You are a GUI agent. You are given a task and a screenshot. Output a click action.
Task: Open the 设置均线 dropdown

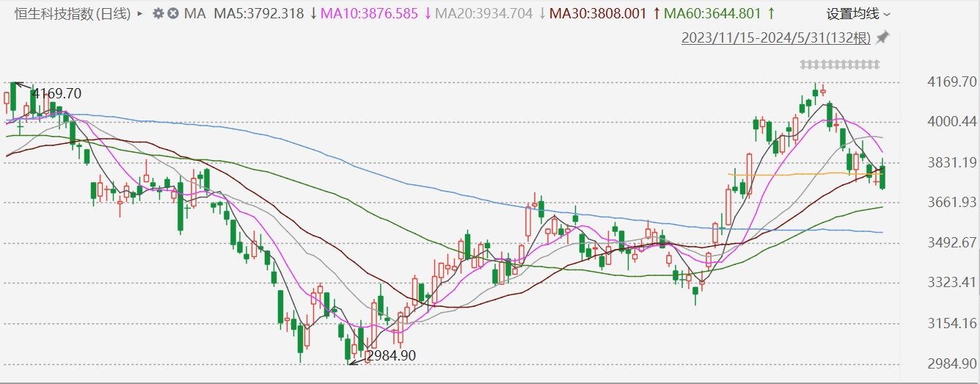tap(858, 14)
